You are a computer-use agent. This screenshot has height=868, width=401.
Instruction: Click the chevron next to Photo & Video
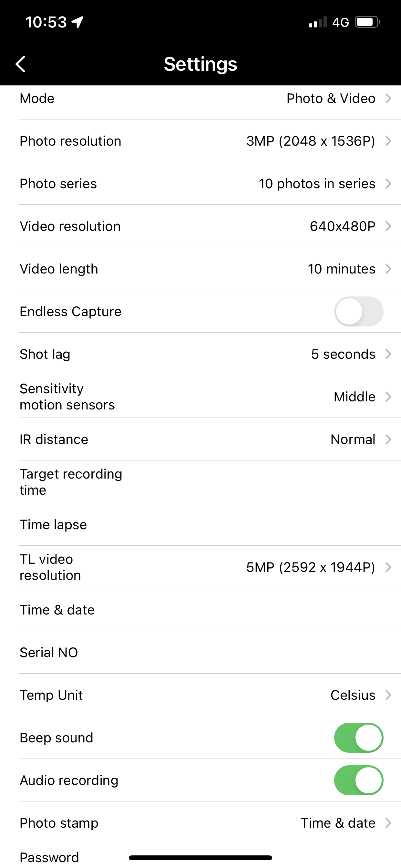[x=388, y=98]
